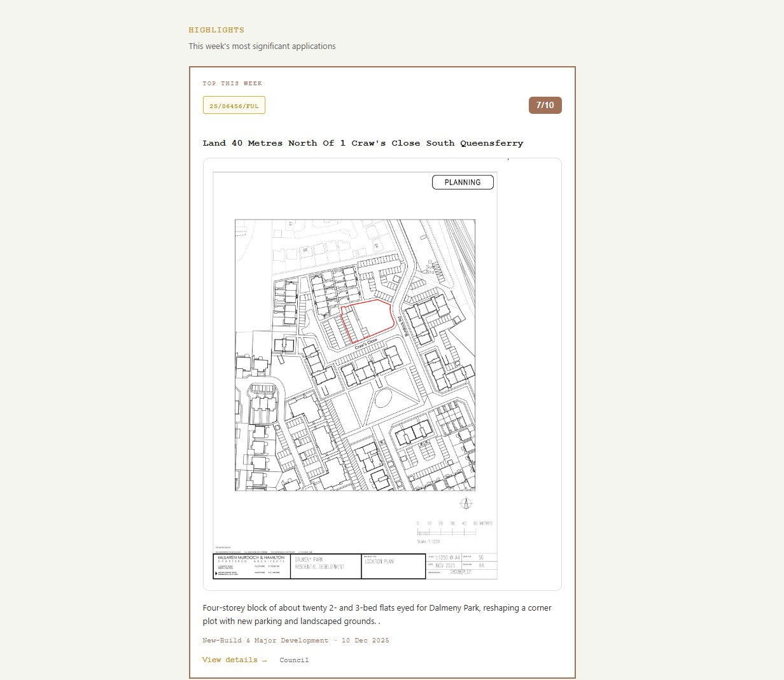Click the McLaren Murdoch & Hamilton architect logo
The image size is (784, 680).
click(251, 560)
